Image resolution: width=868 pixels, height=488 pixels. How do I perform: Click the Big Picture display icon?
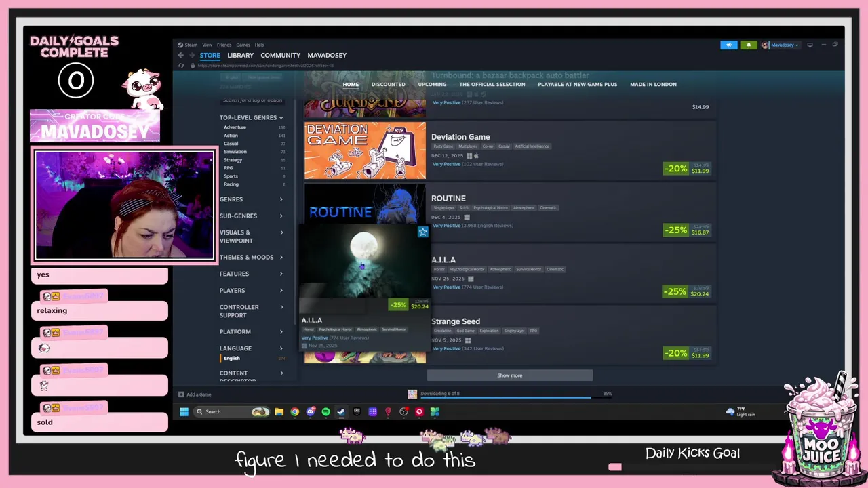[x=810, y=45]
